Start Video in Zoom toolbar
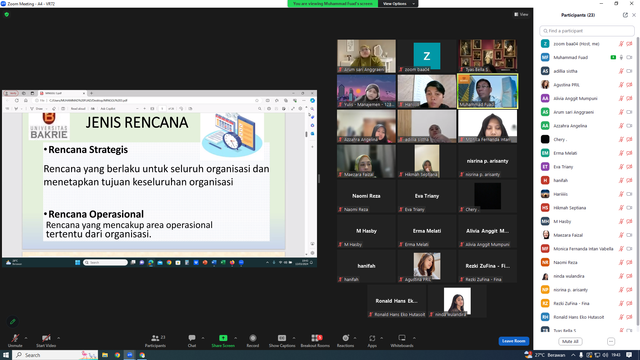640x360 pixels. (x=46, y=340)
